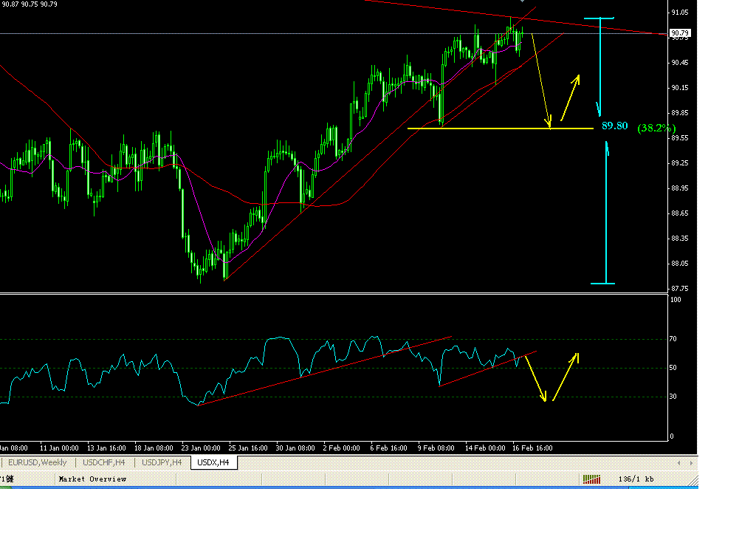Click the RSI 50 level label
The width and height of the screenshot is (756, 548).
coord(673,368)
